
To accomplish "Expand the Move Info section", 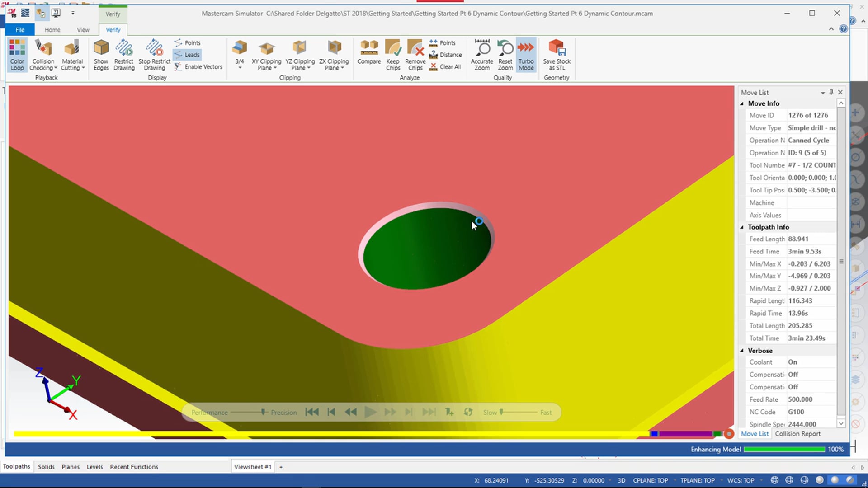I will pyautogui.click(x=743, y=103).
